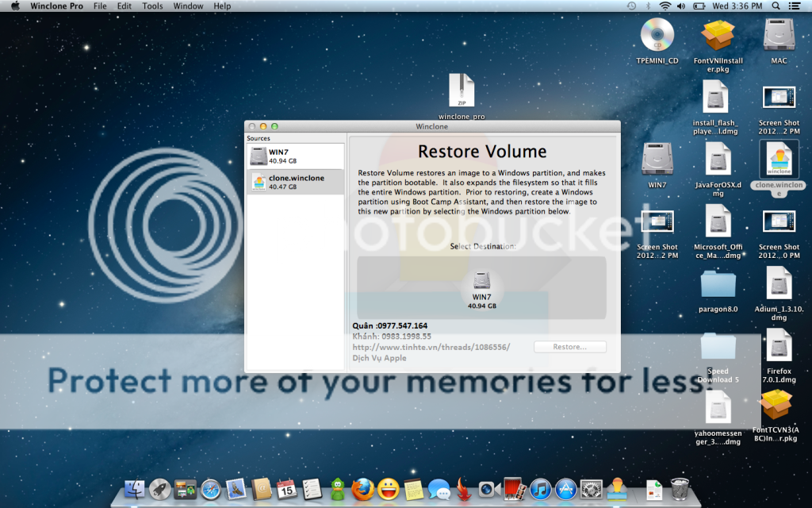Open the Tools menu
Image resolution: width=812 pixels, height=508 pixels.
(152, 6)
